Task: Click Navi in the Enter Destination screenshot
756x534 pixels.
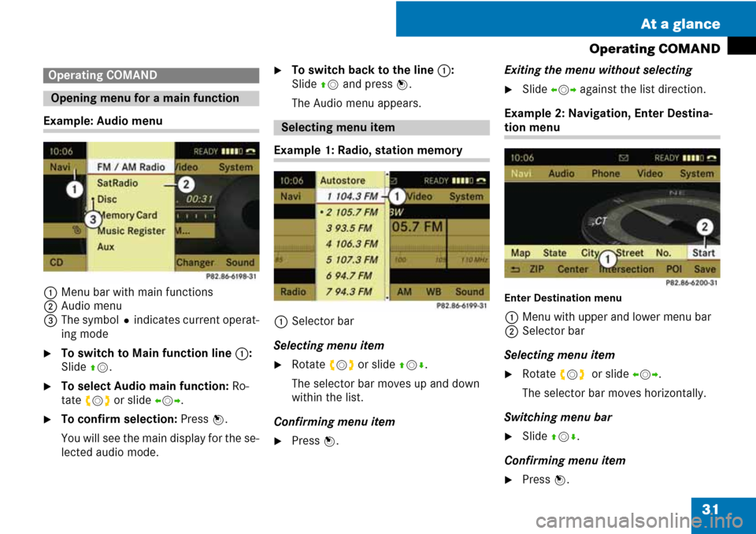Action: tap(521, 173)
